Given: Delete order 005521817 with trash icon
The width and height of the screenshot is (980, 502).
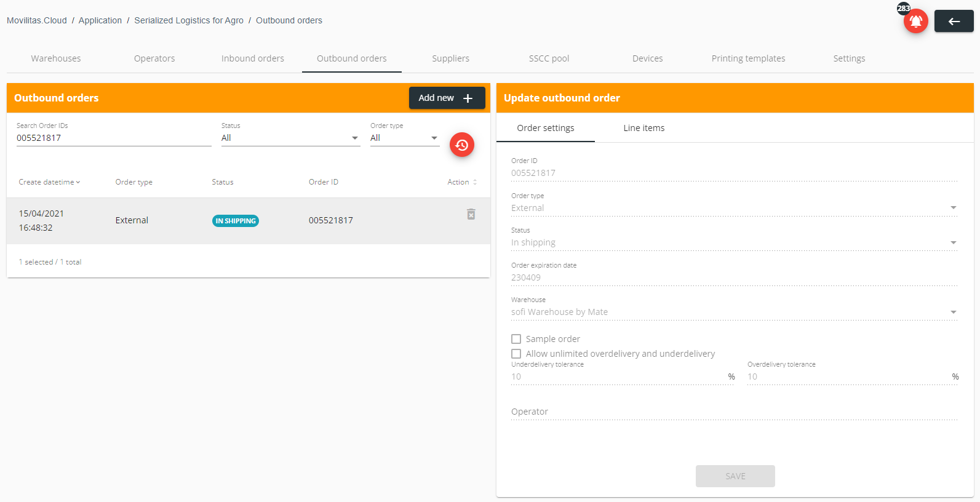Looking at the screenshot, I should pyautogui.click(x=471, y=214).
